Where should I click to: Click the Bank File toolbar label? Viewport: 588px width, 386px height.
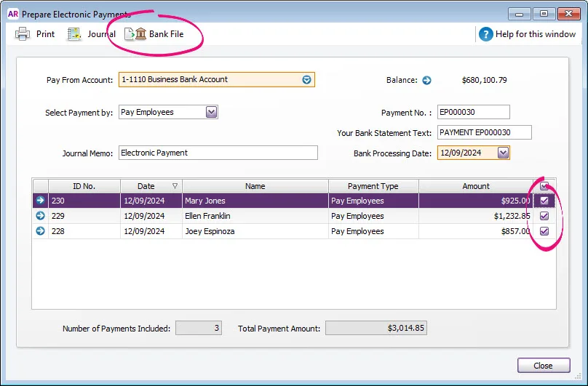coord(166,34)
